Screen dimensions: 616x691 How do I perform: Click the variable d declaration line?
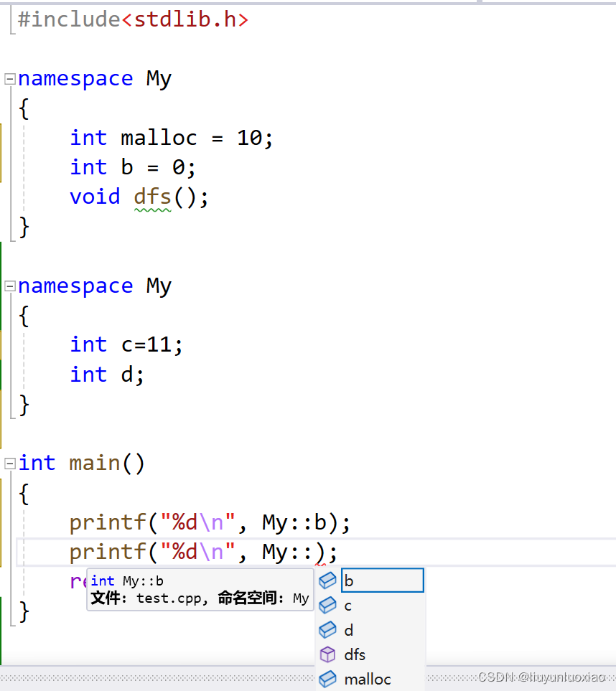click(x=126, y=375)
